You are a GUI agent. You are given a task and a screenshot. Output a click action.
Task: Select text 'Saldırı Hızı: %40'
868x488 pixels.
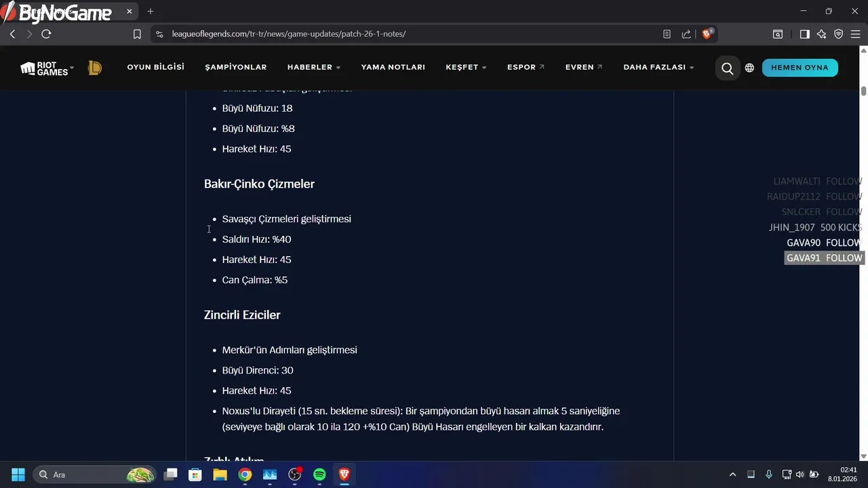[256, 239]
